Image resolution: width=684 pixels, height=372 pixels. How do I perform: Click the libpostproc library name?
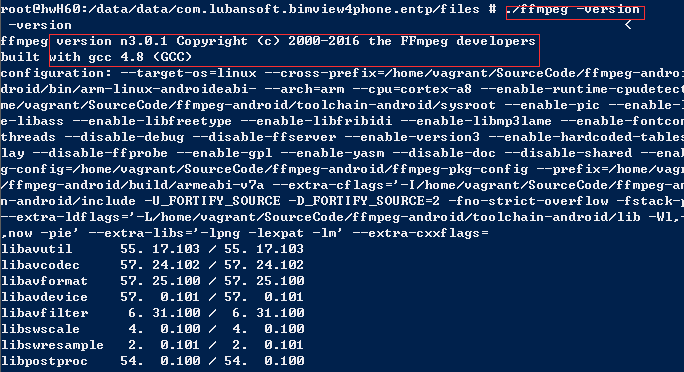pyautogui.click(x=44, y=361)
